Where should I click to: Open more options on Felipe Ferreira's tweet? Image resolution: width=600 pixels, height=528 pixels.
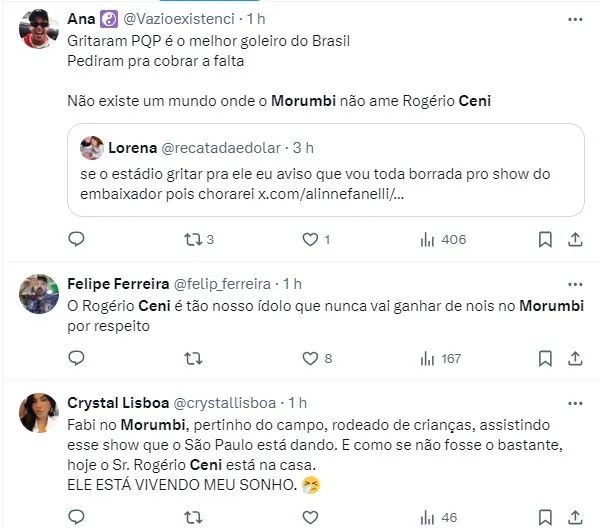575,283
